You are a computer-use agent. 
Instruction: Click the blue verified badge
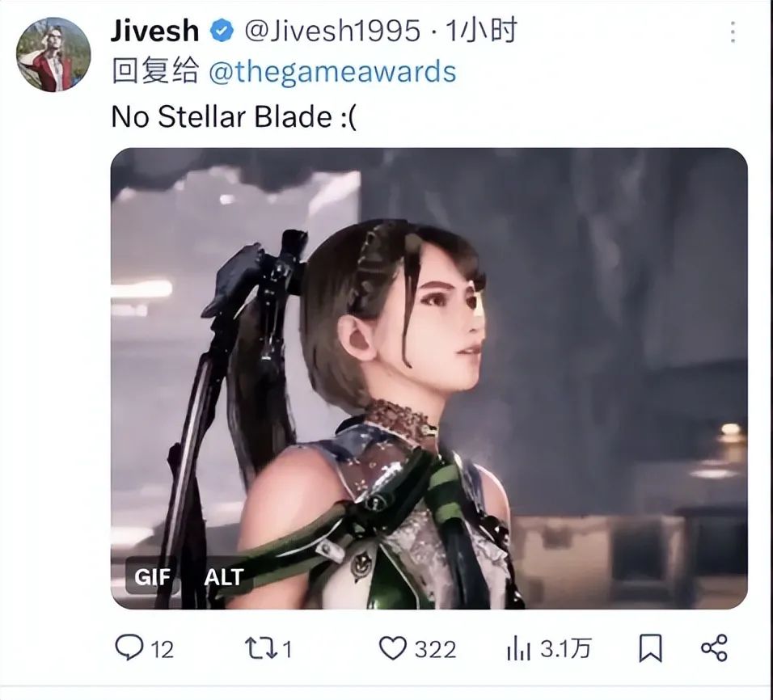coord(222,31)
